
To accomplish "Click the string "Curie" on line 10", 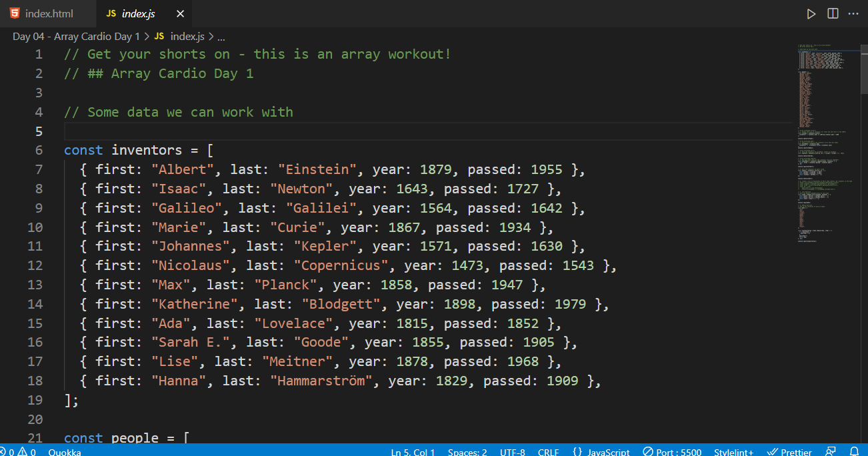I will click(x=297, y=227).
